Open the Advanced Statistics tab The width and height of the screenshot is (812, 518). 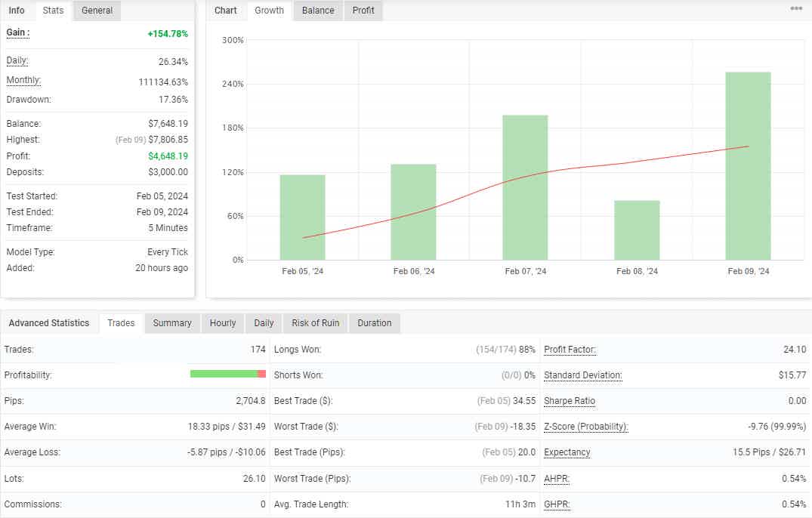(x=49, y=322)
